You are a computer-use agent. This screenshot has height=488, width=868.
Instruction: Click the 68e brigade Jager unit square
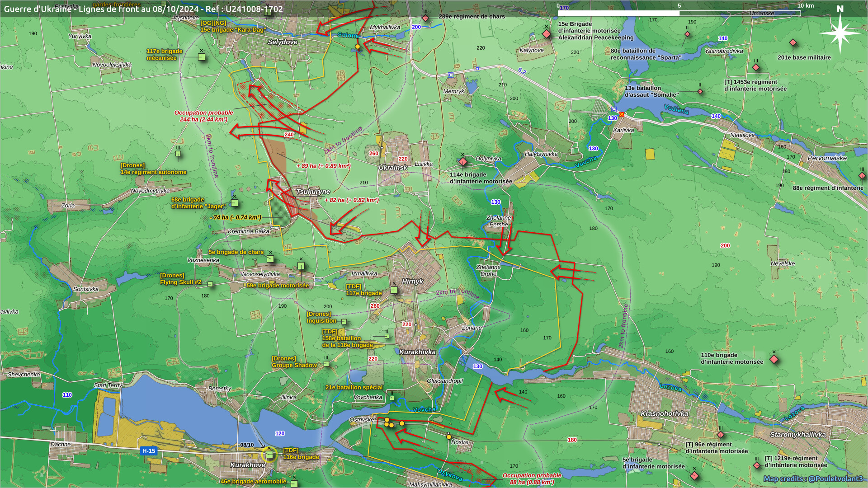pyautogui.click(x=234, y=203)
